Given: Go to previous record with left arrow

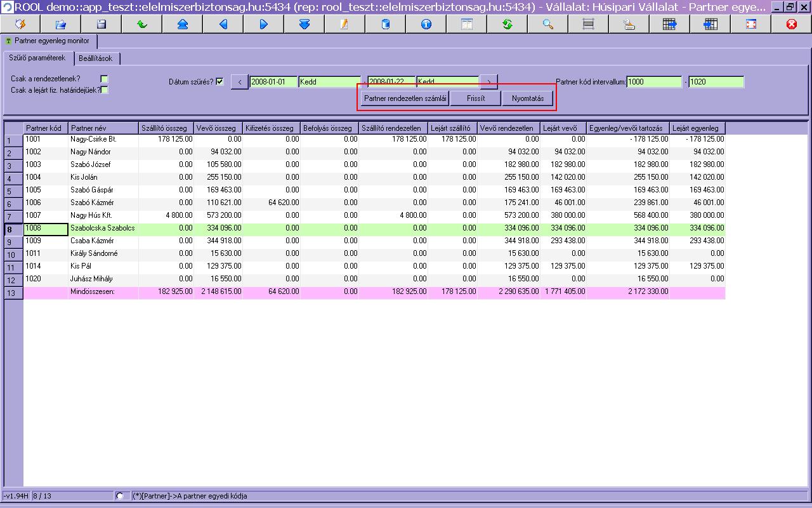Looking at the screenshot, I should click(223, 24).
